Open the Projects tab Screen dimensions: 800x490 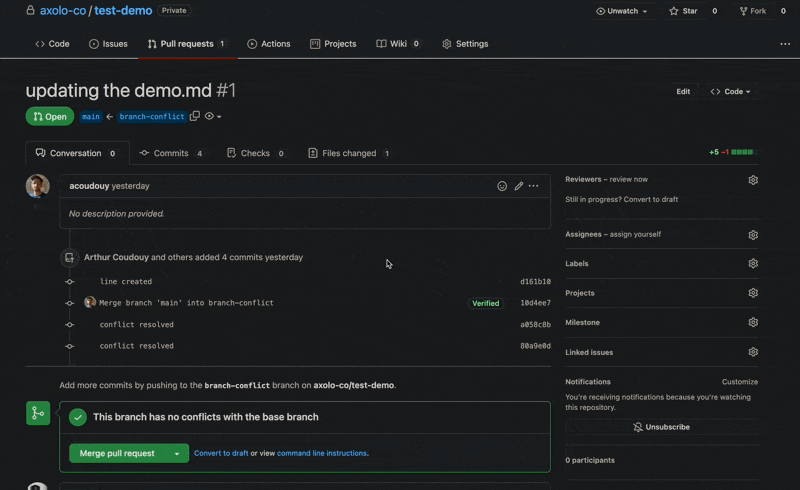[333, 44]
